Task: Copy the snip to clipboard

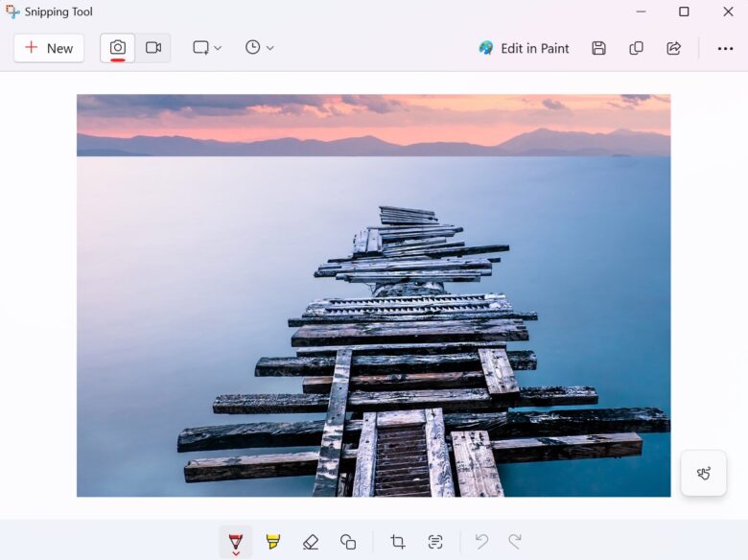Action: (x=636, y=48)
